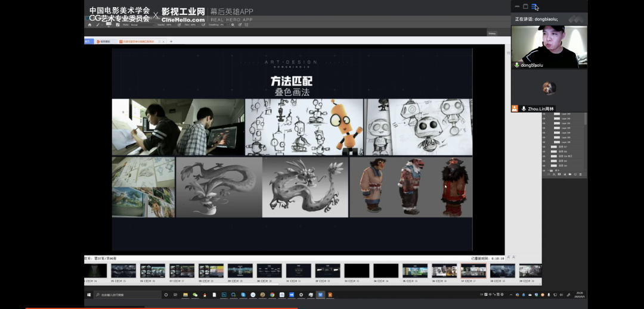Open WeChat from the taskbar

point(195,295)
